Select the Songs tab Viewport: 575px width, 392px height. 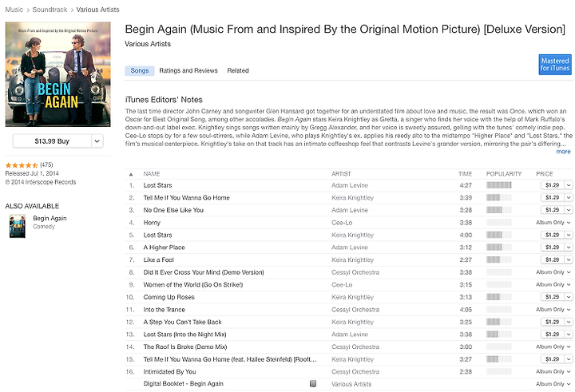click(x=140, y=70)
